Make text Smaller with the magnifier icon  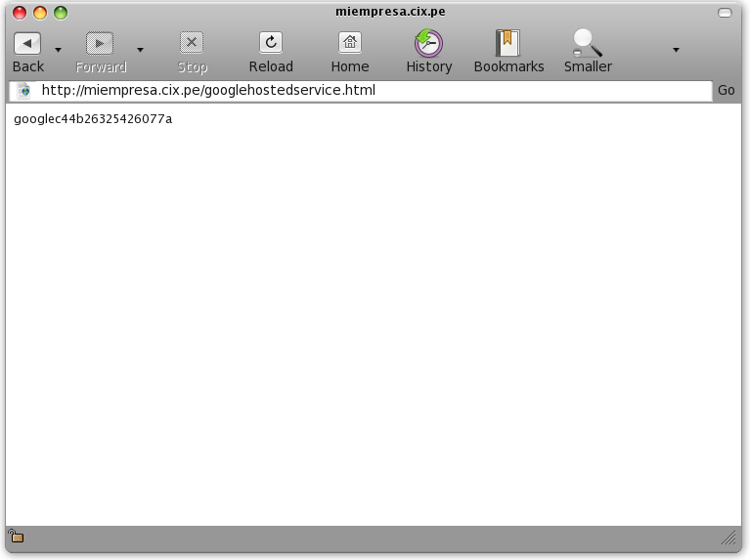pos(588,43)
